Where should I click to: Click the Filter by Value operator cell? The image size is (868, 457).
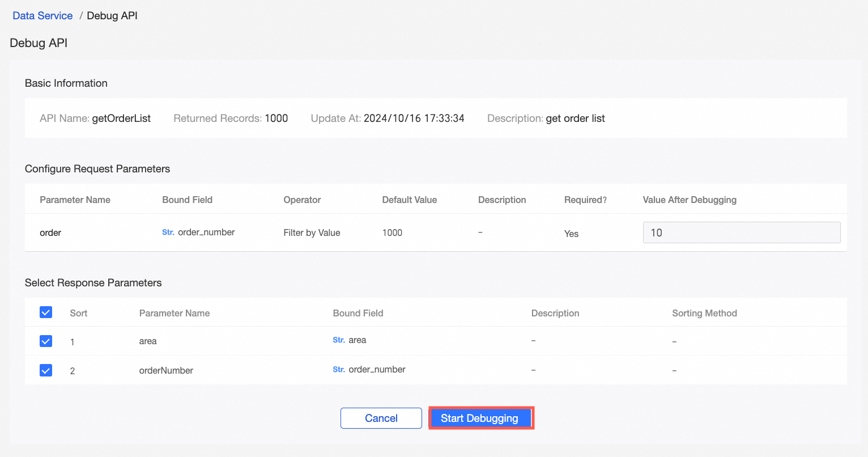pos(312,232)
